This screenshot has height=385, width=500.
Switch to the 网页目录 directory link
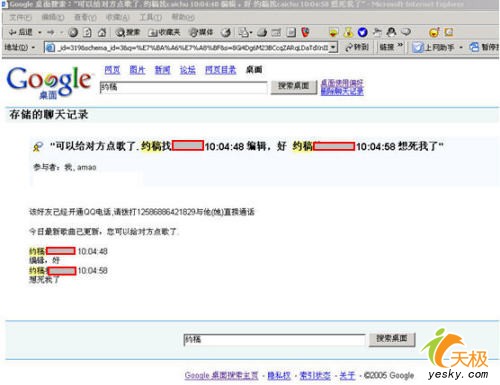[220, 70]
